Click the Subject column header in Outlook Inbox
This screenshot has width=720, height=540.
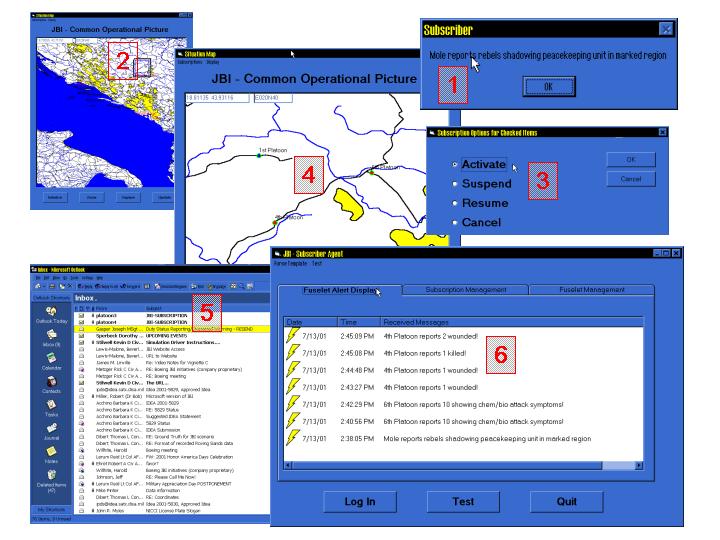point(207,308)
